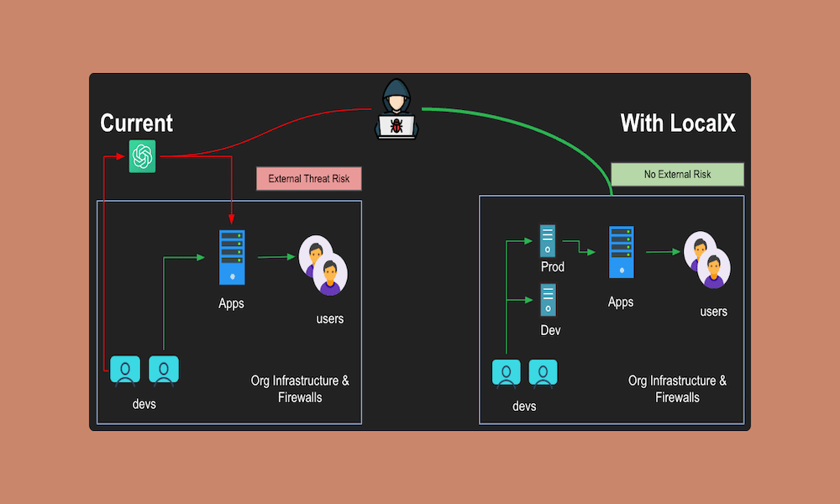This screenshot has width=840, height=504.
Task: Click the left Org Infrastructure & Firewalls text
Action: point(300,389)
